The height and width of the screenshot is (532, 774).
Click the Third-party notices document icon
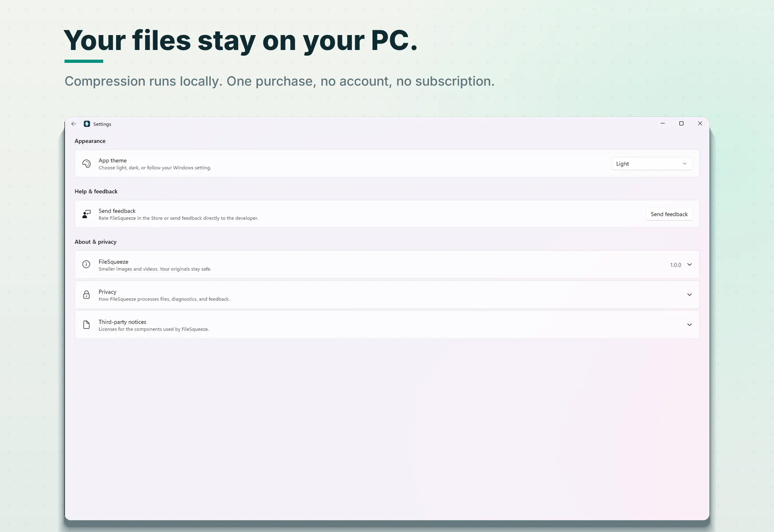tap(86, 325)
